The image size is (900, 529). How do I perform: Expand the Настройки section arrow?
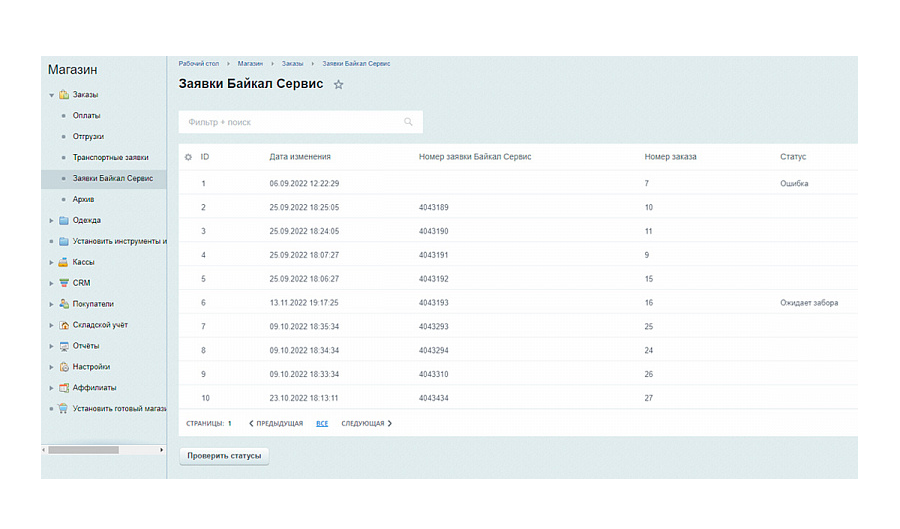pos(51,367)
